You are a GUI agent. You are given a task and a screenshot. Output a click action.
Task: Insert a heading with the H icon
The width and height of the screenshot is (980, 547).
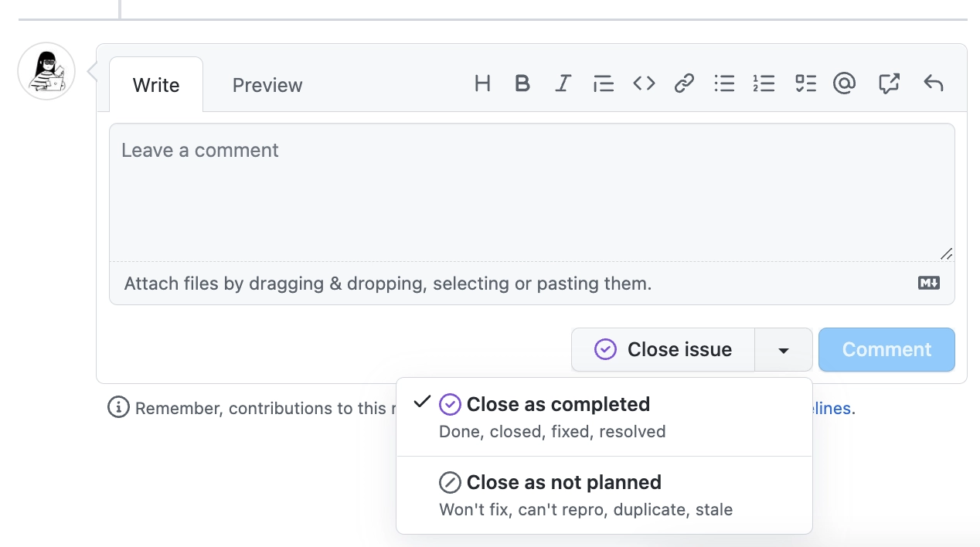coord(482,83)
